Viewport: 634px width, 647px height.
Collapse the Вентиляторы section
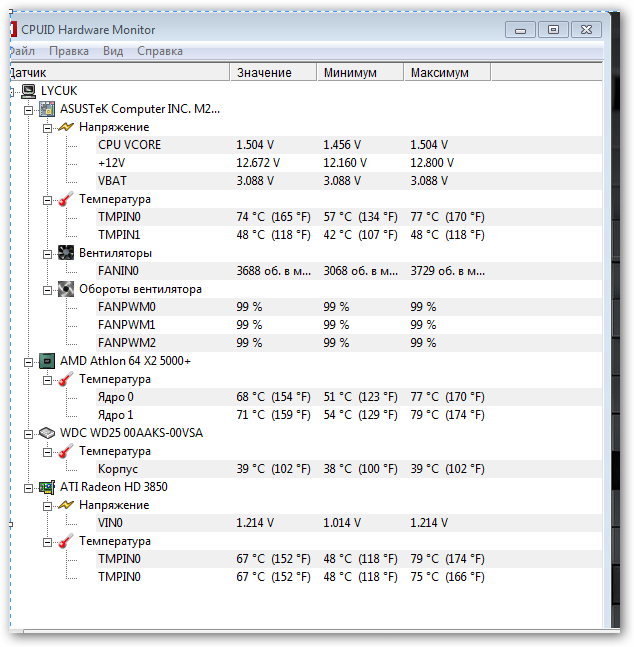[x=47, y=254]
